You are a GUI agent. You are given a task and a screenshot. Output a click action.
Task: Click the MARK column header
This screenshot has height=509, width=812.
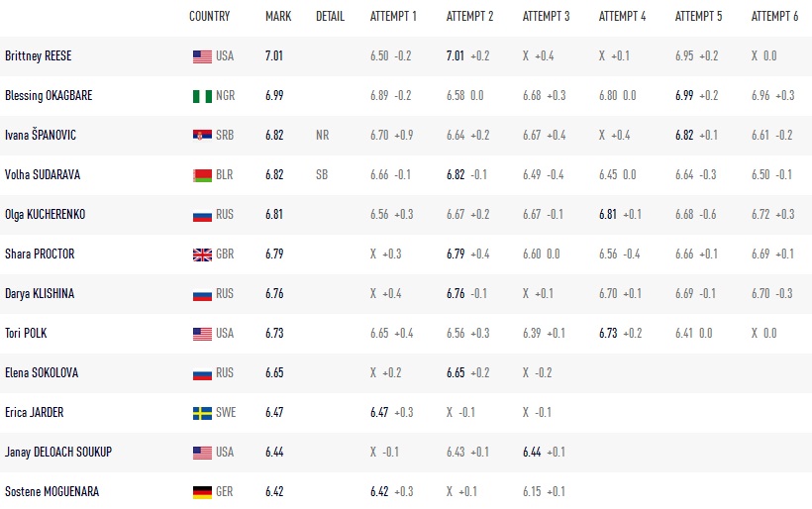click(x=278, y=17)
